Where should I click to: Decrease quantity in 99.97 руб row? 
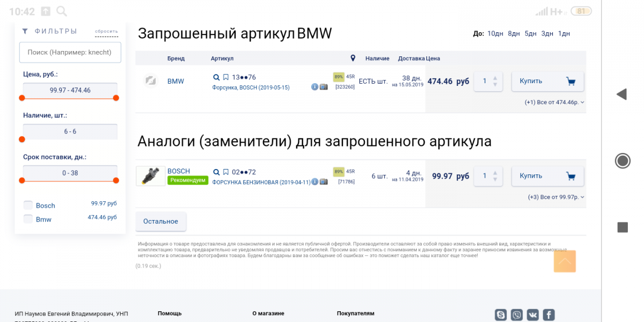495,180
